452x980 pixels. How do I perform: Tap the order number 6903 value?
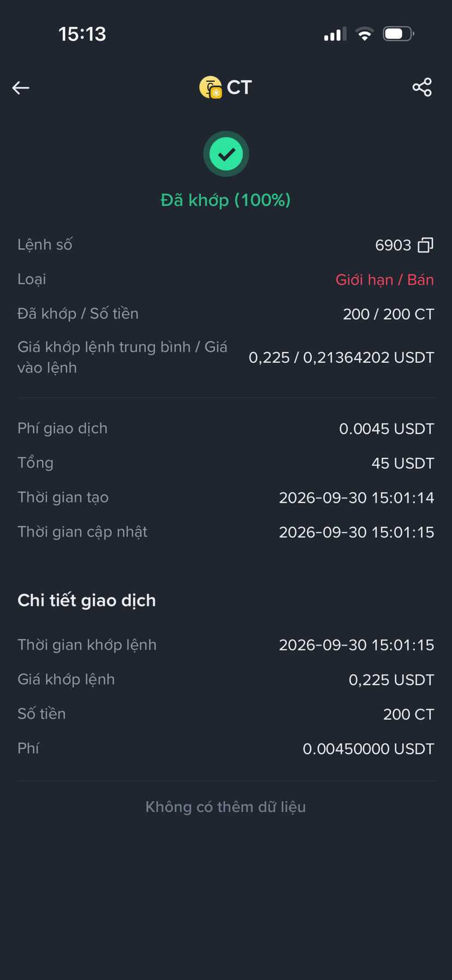[393, 246]
